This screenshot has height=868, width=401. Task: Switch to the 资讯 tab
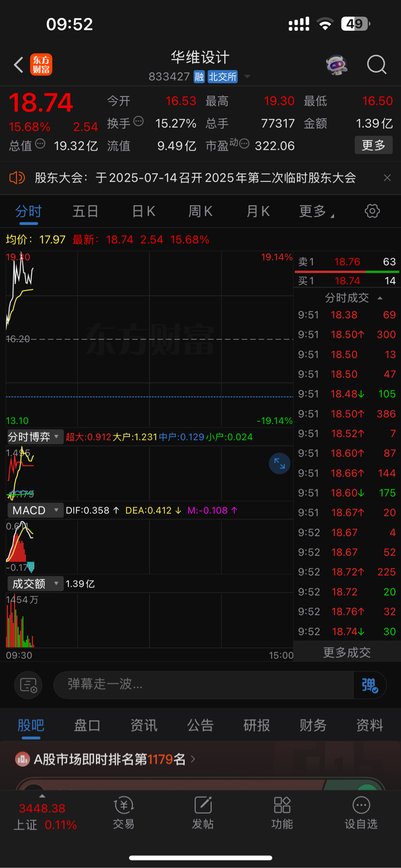144,725
